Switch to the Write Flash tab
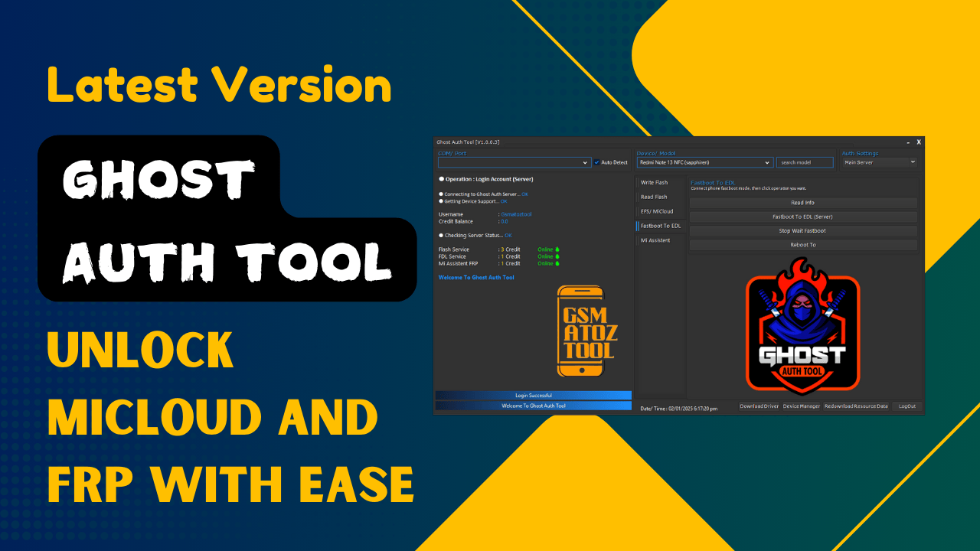Screen dimensions: 980x551 click(654, 183)
